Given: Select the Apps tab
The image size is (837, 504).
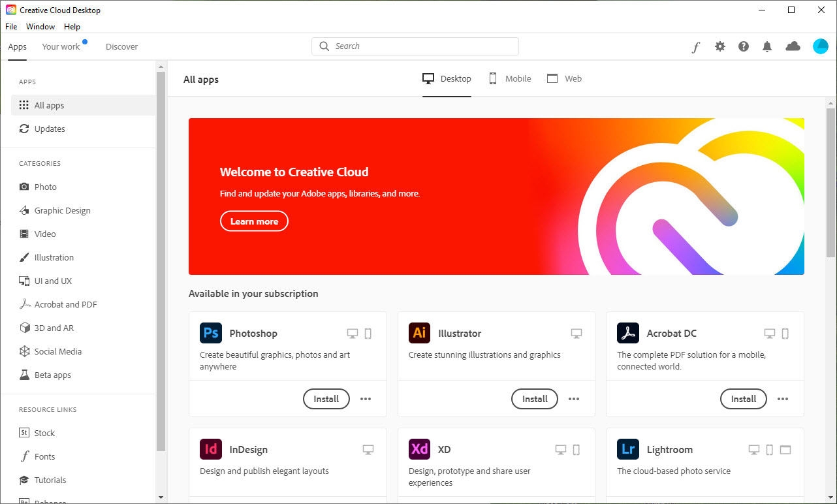Looking at the screenshot, I should tap(18, 46).
